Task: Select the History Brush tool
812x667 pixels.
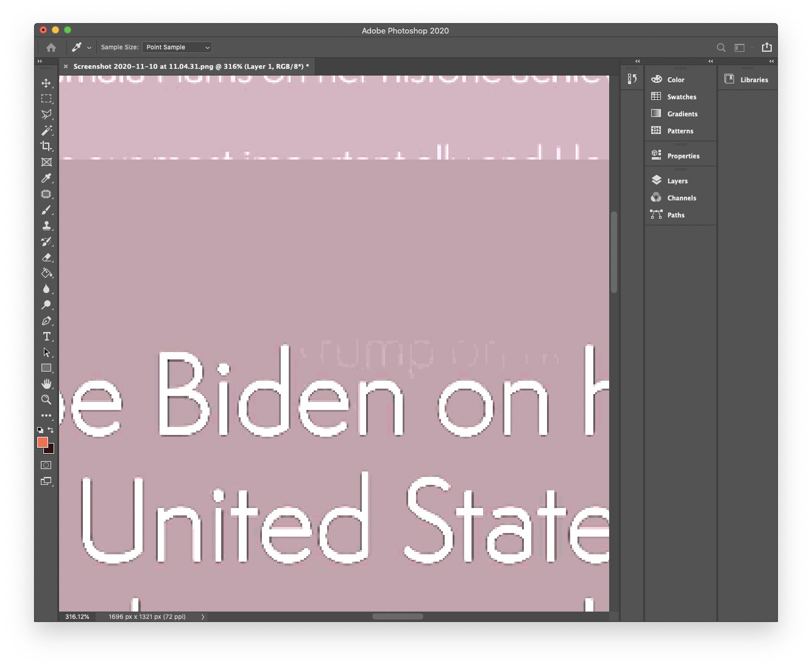Action: [x=46, y=241]
